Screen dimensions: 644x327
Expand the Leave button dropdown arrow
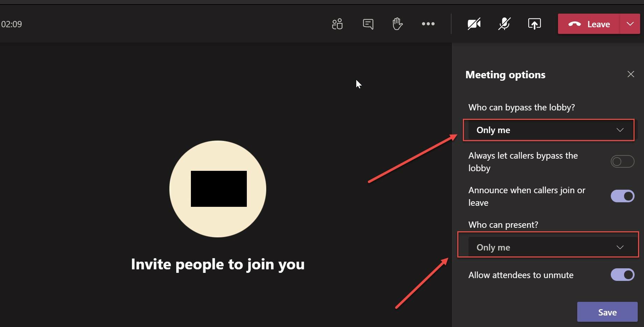630,24
